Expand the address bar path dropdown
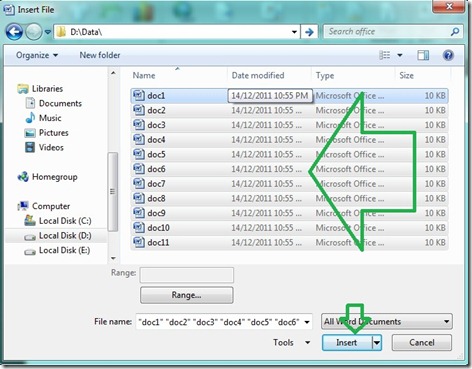Image resolution: width=472 pixels, height=369 pixels. pos(294,32)
